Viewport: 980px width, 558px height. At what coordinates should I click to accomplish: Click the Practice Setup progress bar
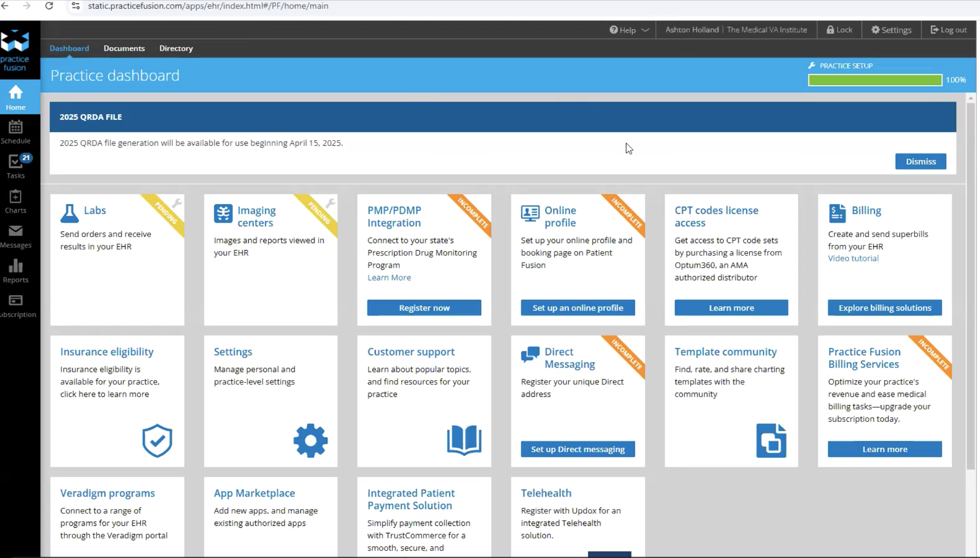874,80
